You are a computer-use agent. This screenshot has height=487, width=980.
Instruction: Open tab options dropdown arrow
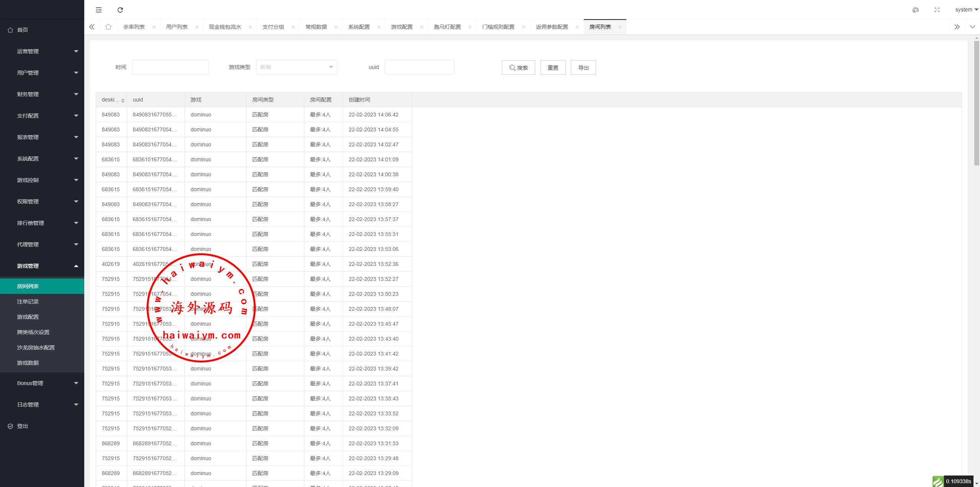pos(972,27)
